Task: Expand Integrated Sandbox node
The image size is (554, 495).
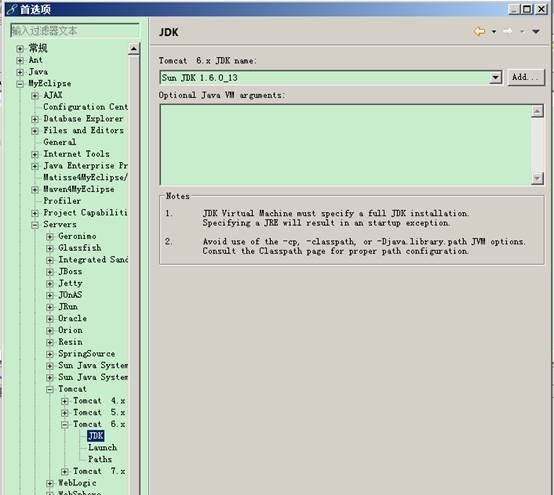Action: click(x=50, y=260)
